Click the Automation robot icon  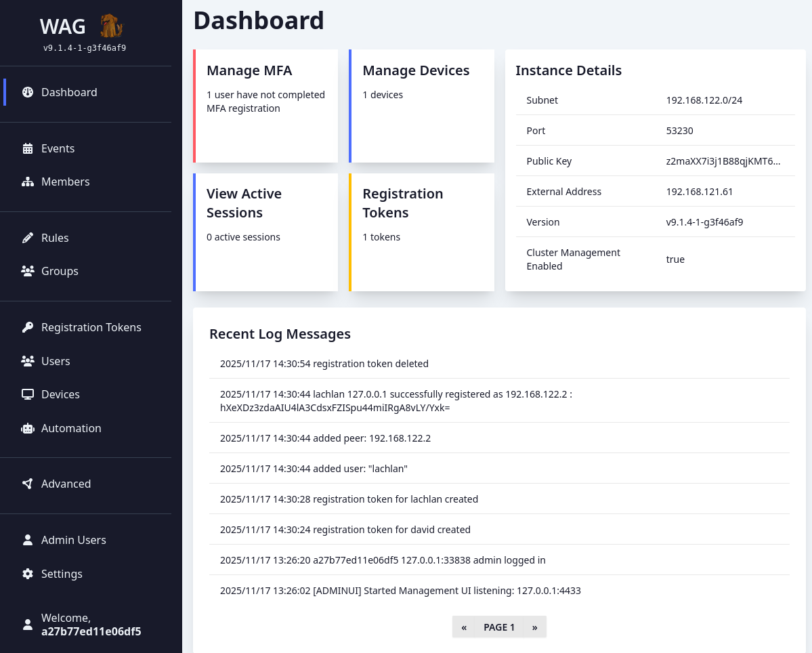[28, 428]
